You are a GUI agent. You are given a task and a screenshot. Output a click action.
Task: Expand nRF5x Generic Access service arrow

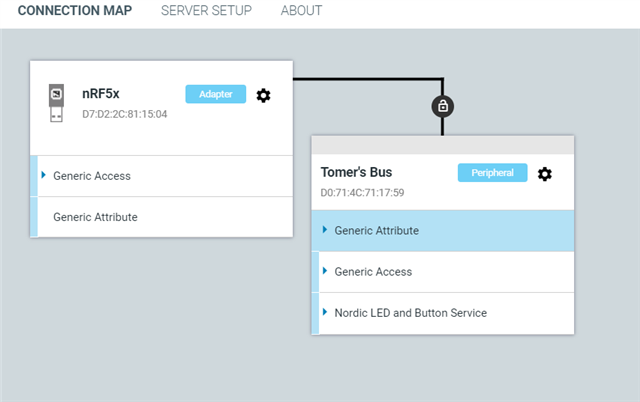coord(44,175)
